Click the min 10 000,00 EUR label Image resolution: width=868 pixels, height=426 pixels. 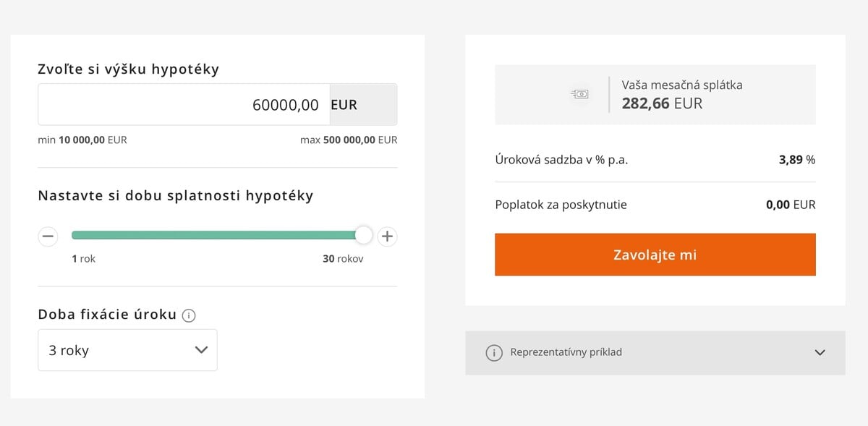[82, 140]
